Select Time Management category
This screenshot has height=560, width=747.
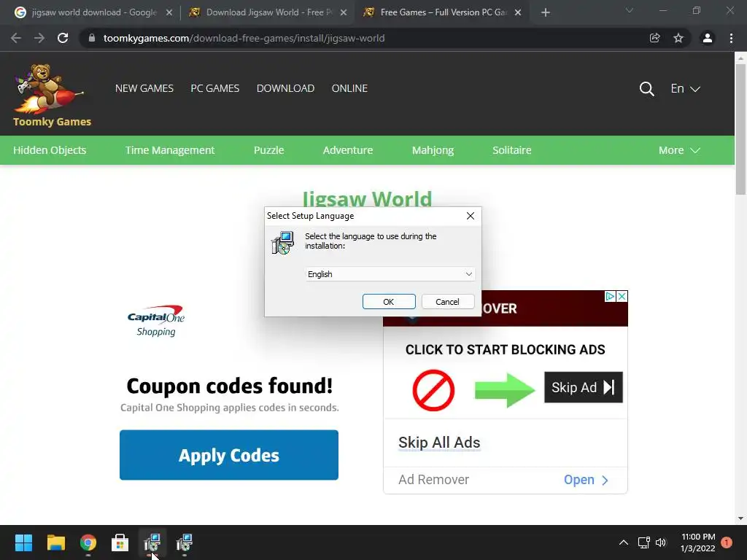pyautogui.click(x=170, y=150)
